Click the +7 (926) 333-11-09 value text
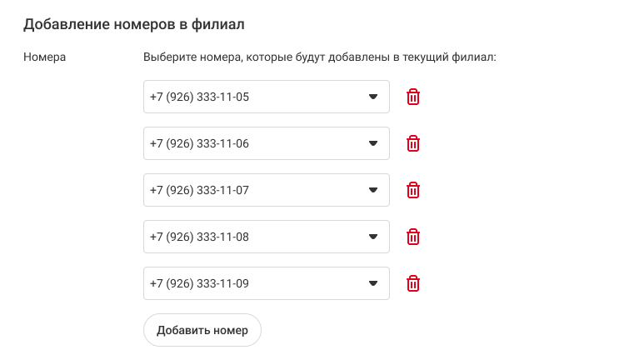The image size is (644, 355). pos(199,283)
